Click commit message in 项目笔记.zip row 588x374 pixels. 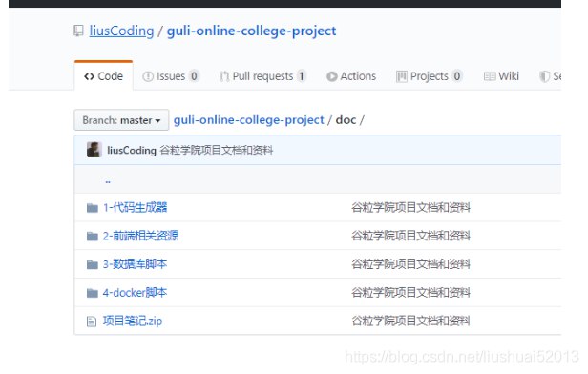pyautogui.click(x=410, y=322)
